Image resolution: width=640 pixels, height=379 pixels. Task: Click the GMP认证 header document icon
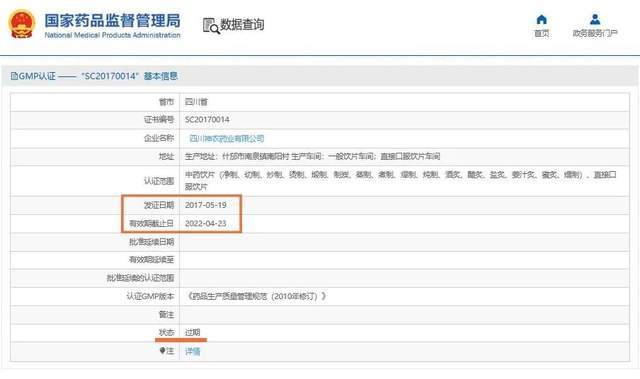(x=14, y=76)
